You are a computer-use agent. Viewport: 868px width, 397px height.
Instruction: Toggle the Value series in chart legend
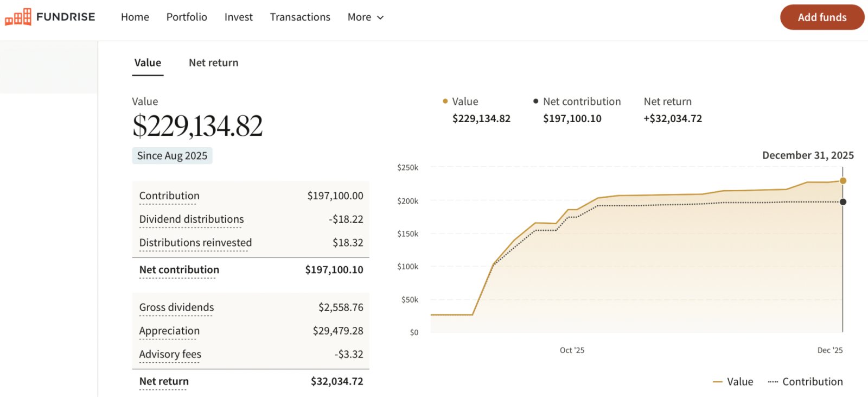click(733, 382)
